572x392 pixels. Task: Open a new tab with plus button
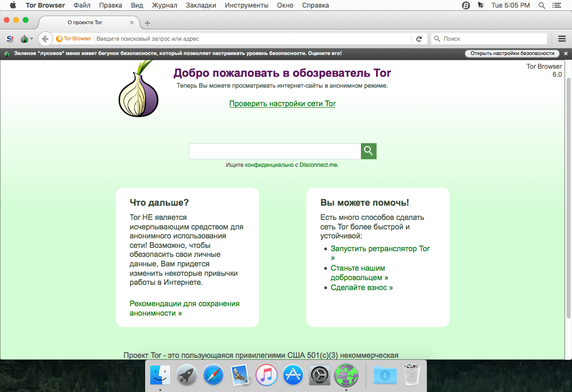pos(148,23)
